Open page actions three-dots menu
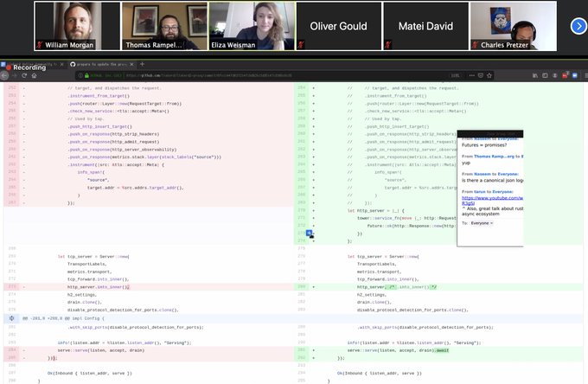This screenshot has width=588, height=384. (x=472, y=76)
